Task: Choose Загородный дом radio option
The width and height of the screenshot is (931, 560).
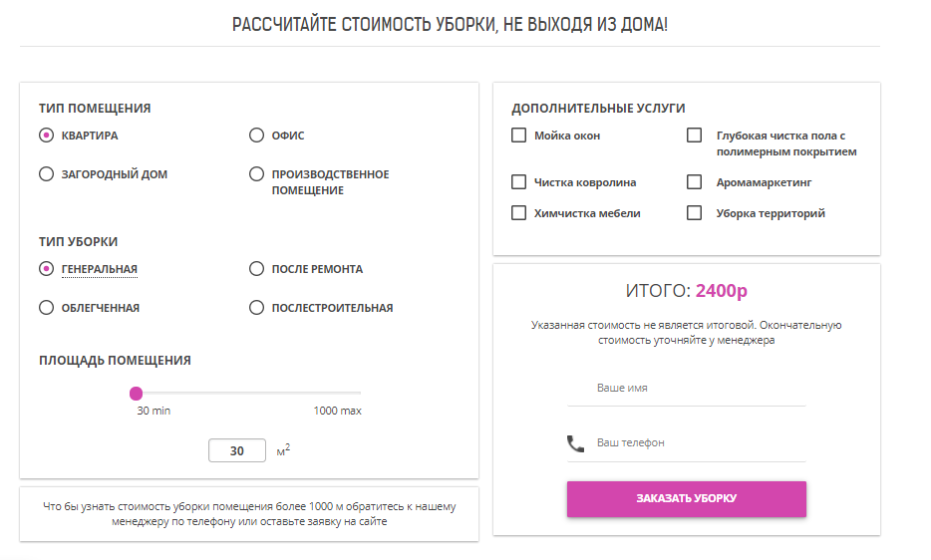Action: pos(46,174)
